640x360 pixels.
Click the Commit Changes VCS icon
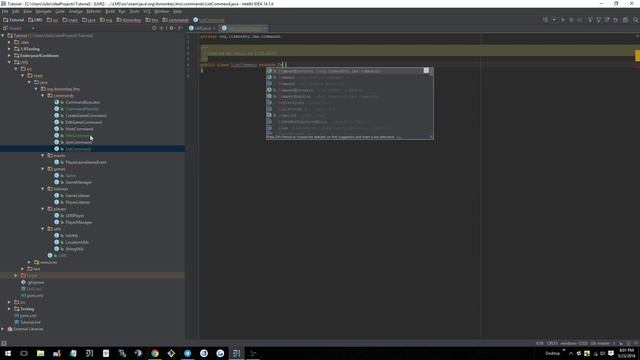tap(598, 20)
